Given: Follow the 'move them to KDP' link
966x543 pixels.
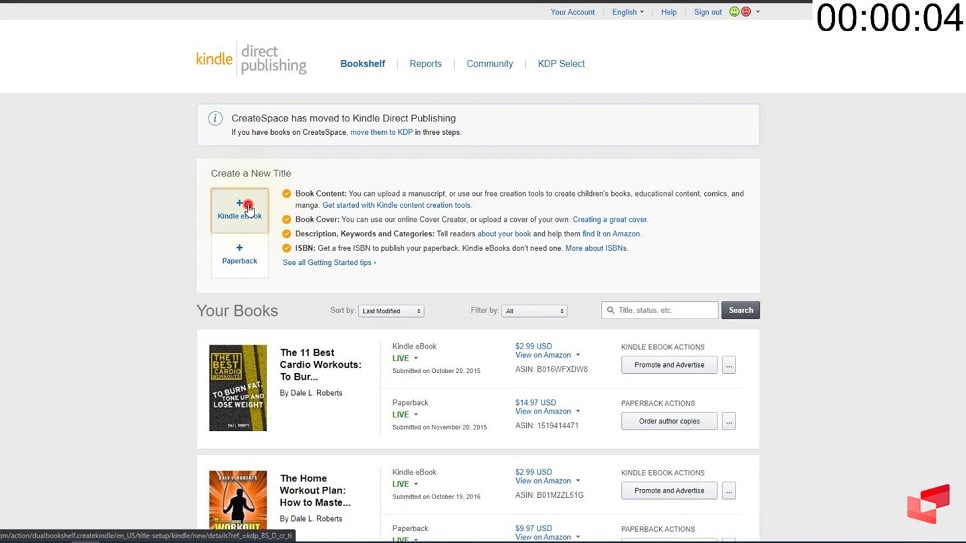Looking at the screenshot, I should [x=381, y=133].
